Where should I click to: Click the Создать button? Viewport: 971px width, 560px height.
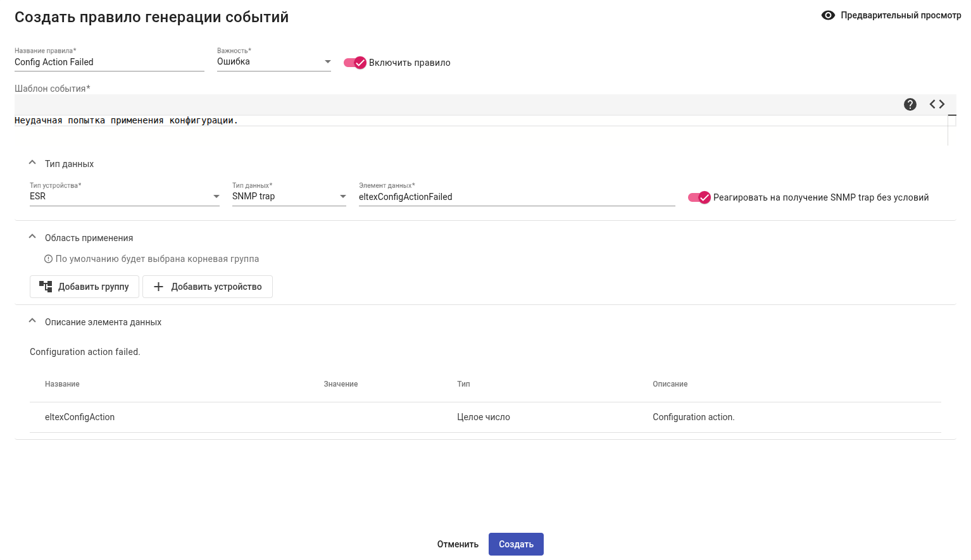tap(516, 544)
